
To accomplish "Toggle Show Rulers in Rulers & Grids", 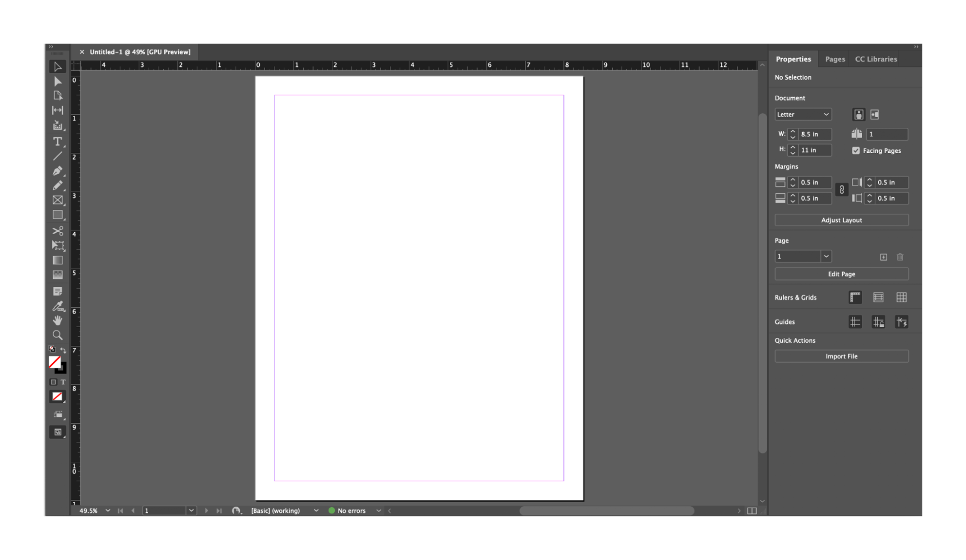I will (x=855, y=297).
